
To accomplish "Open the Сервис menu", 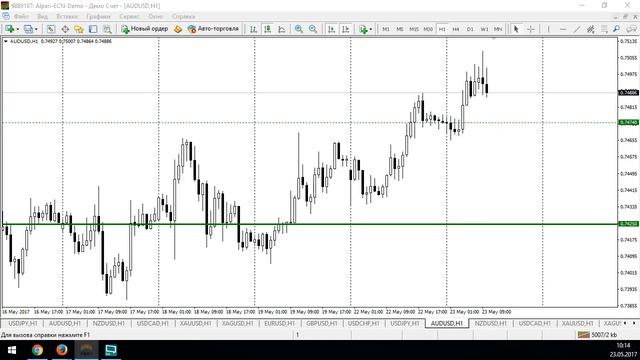I will [129, 17].
